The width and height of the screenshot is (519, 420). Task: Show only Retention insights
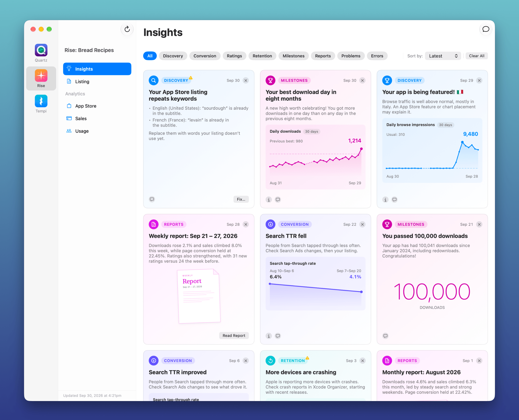[262, 56]
